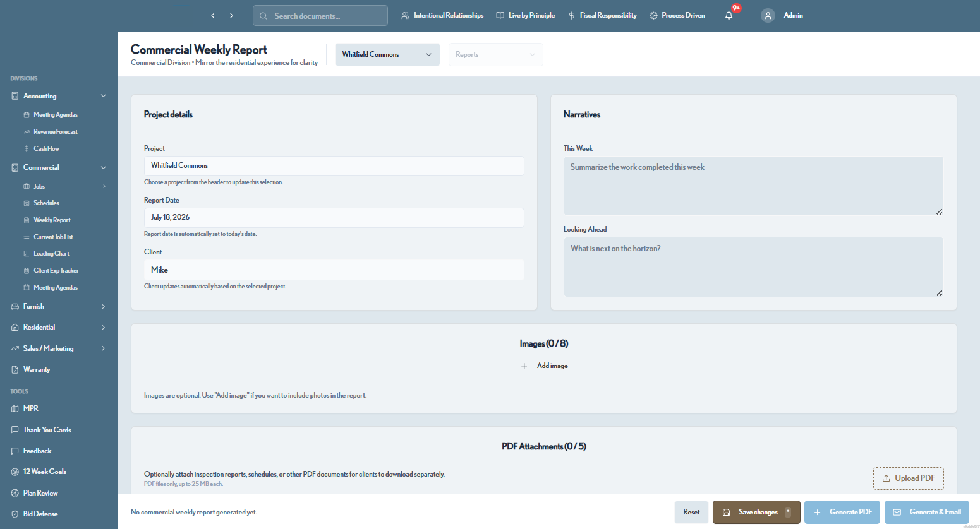Viewport: 980px width, 529px height.
Task: Click the Furnish sofa icon
Action: pyautogui.click(x=15, y=306)
